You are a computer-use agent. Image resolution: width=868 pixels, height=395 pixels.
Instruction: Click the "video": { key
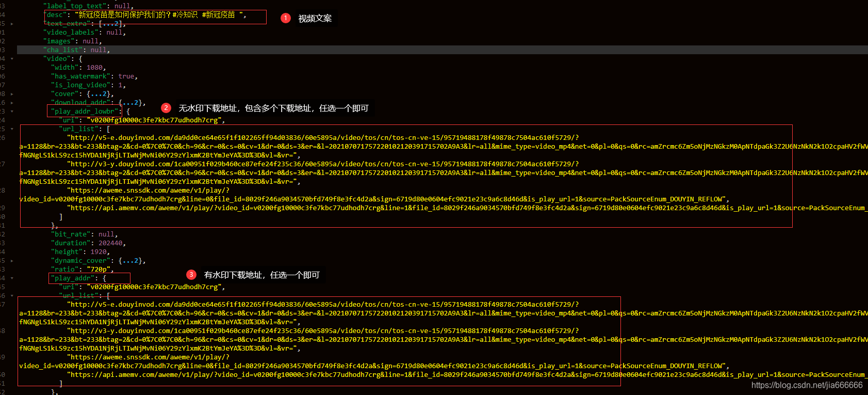(x=57, y=59)
